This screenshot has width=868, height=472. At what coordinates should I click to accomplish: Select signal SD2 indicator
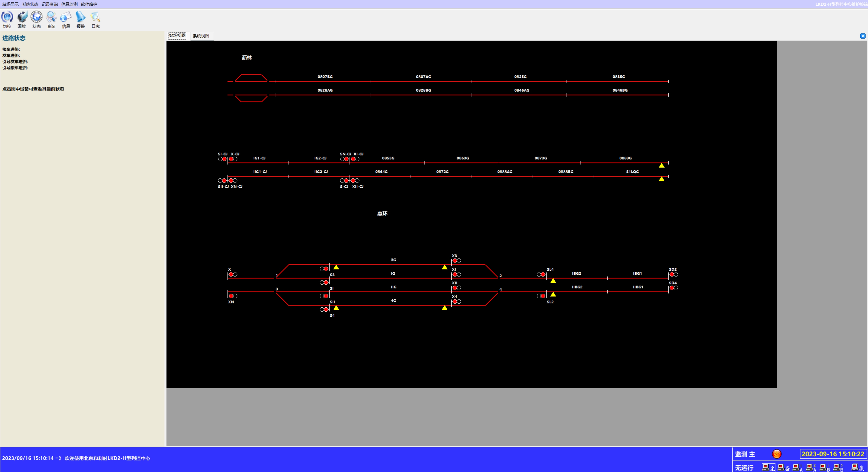coord(674,274)
